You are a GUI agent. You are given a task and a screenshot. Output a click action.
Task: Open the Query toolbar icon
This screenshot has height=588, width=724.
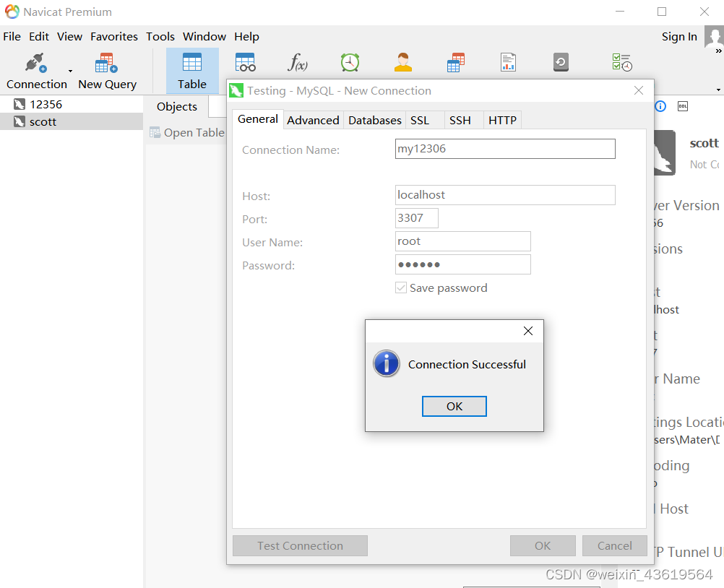(456, 62)
